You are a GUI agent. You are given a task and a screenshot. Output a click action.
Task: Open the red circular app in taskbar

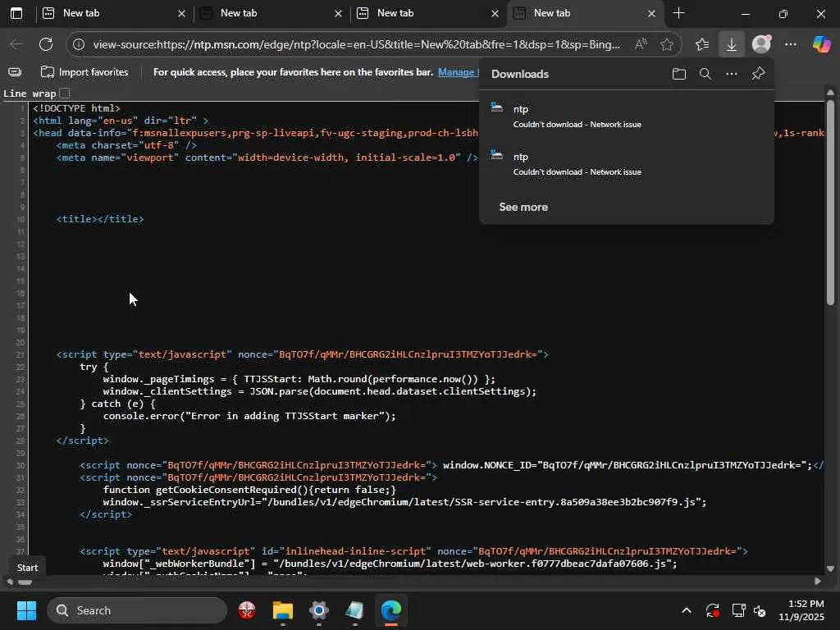click(247, 610)
